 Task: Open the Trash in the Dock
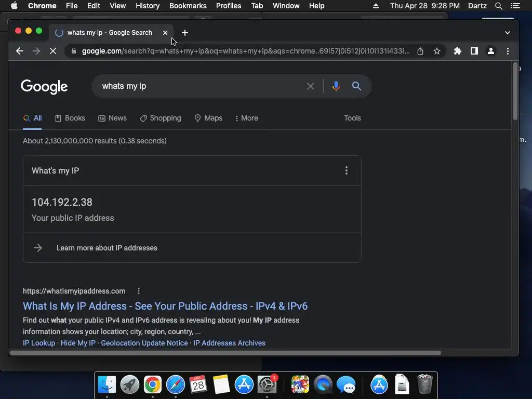point(424,384)
